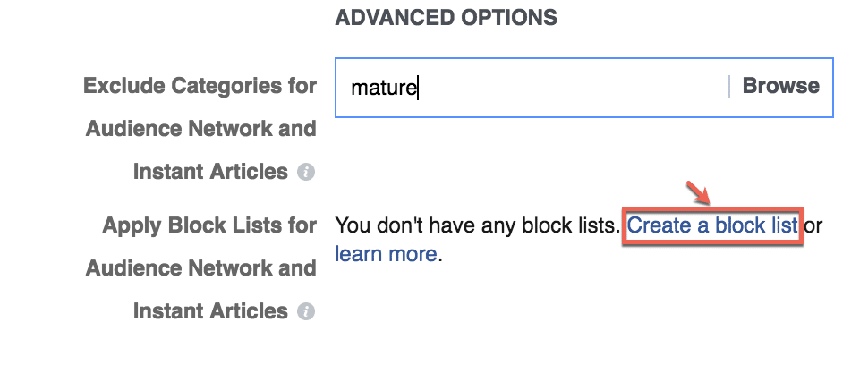Open the Browse categories button
The height and width of the screenshot is (365, 868).
pyautogui.click(x=780, y=86)
